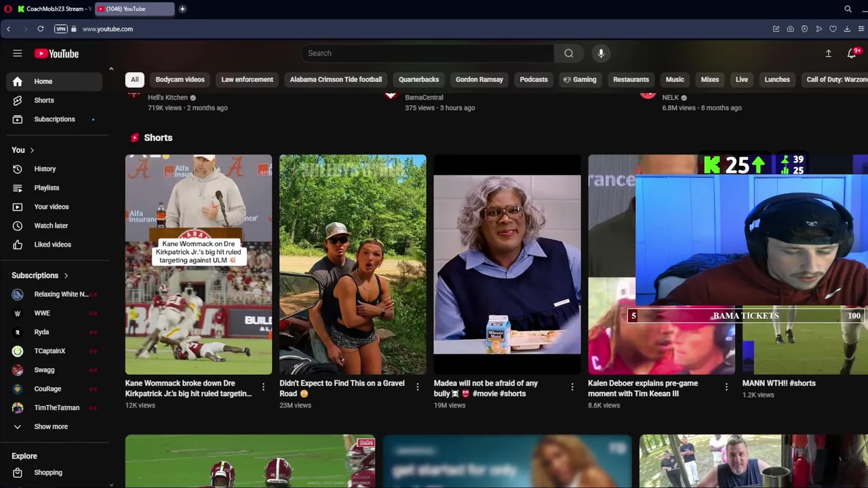868x488 pixels.
Task: Open Watch later list
Action: point(54,226)
